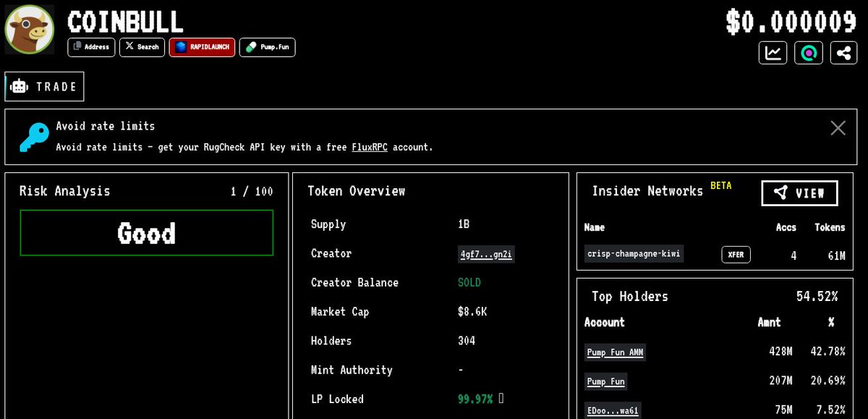Click the COINBULL bull logo avatar
Screen dimensions: 868x419
30,30
